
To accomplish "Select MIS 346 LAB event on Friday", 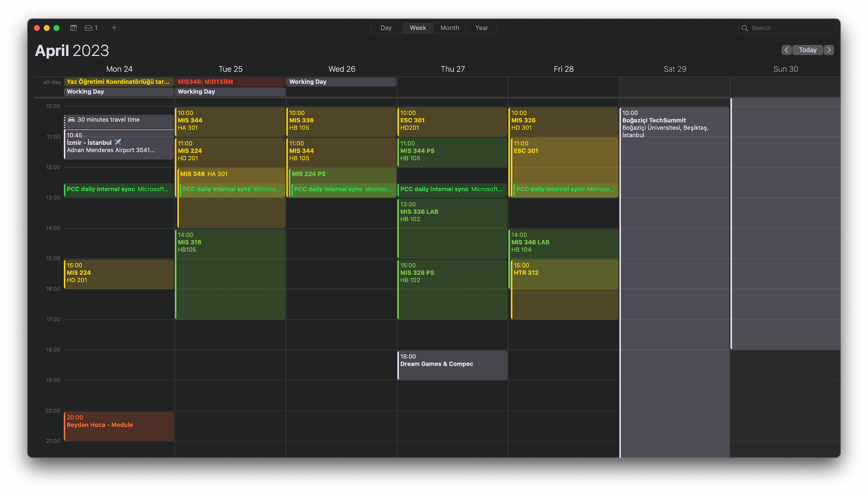I will point(563,244).
